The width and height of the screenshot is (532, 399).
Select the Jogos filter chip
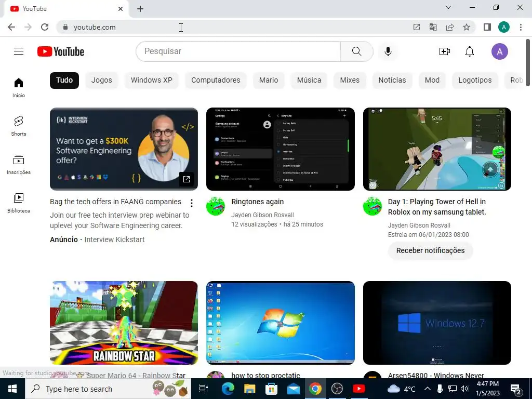pos(101,80)
